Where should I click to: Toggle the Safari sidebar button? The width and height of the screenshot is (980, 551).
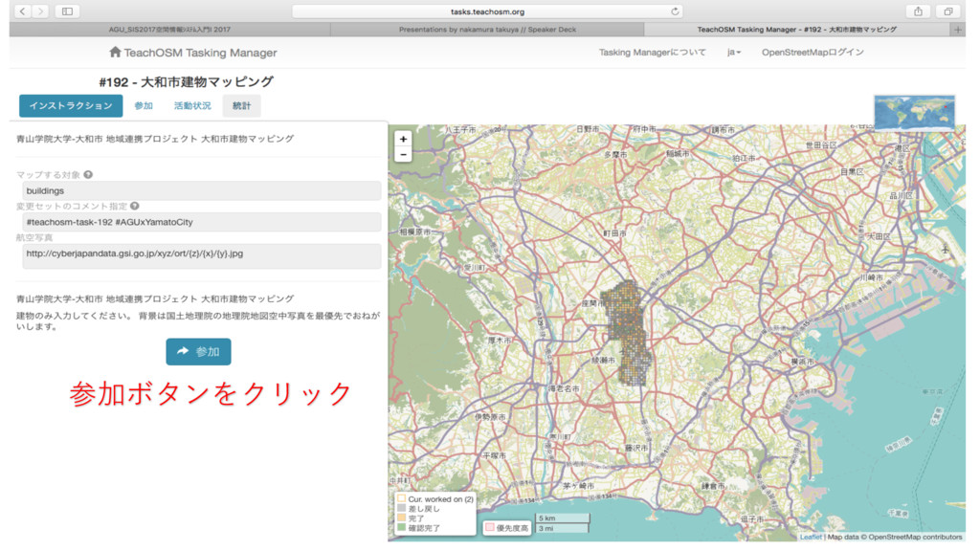point(67,11)
